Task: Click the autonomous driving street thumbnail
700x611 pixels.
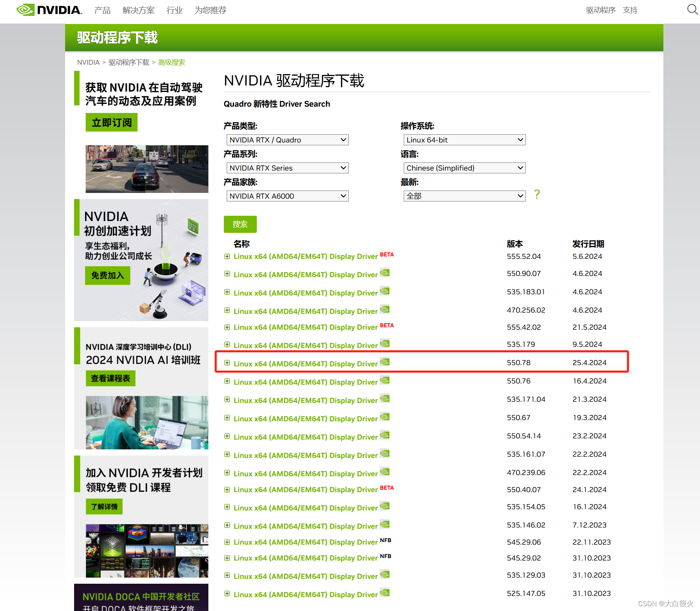Action: click(147, 169)
